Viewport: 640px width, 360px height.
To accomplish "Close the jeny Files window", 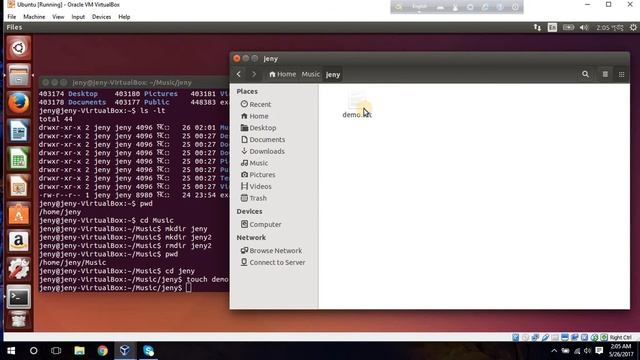I will point(237,58).
